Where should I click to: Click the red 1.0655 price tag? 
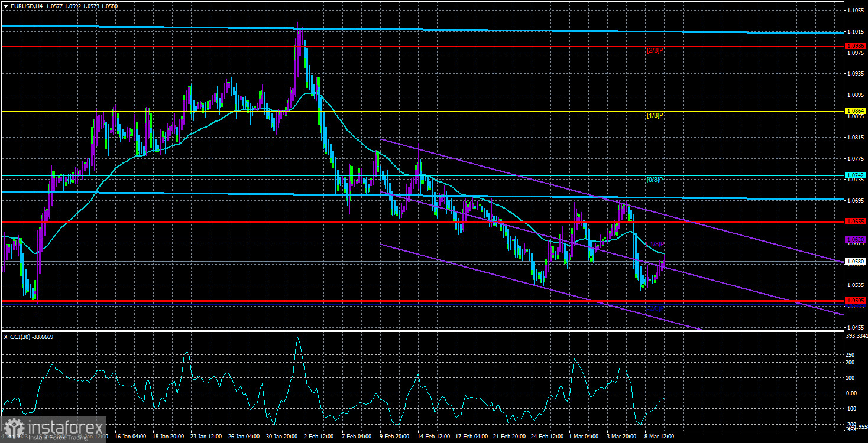point(856,221)
